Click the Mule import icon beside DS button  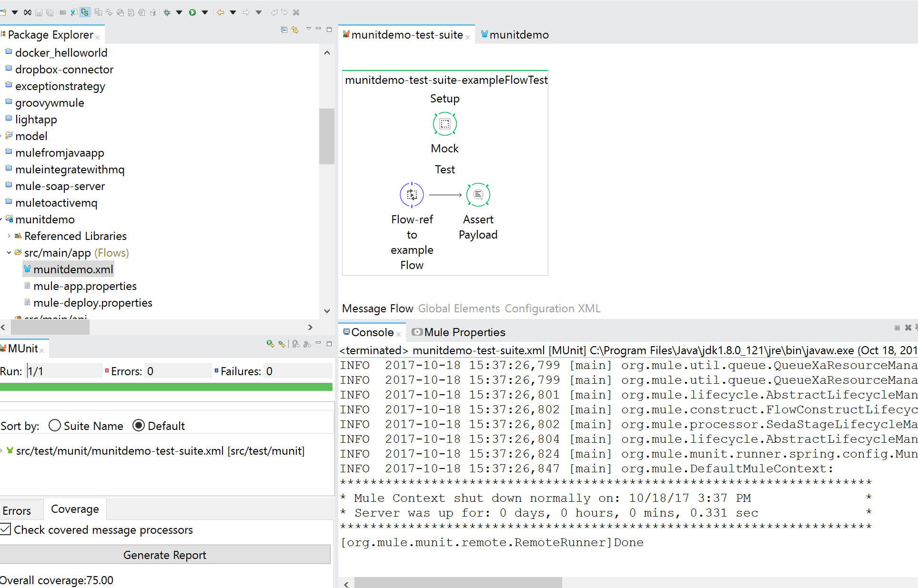coord(74,12)
